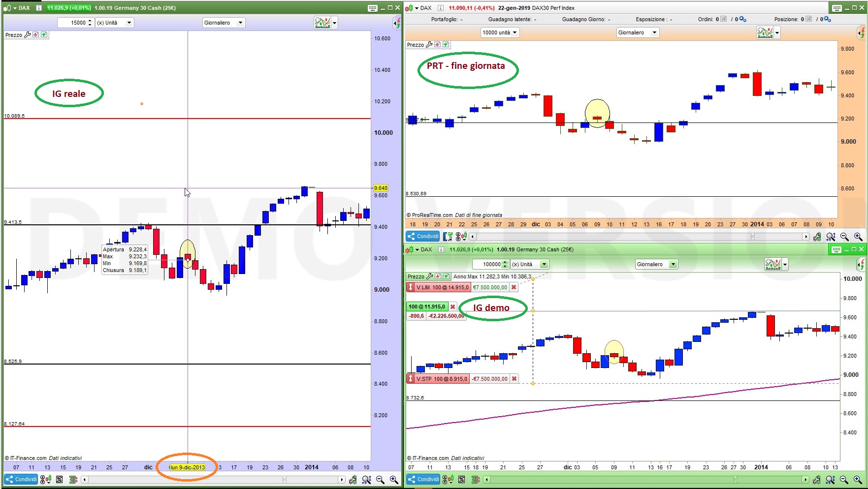Open the (x) Unità dropdown in IG reale window

tap(114, 23)
